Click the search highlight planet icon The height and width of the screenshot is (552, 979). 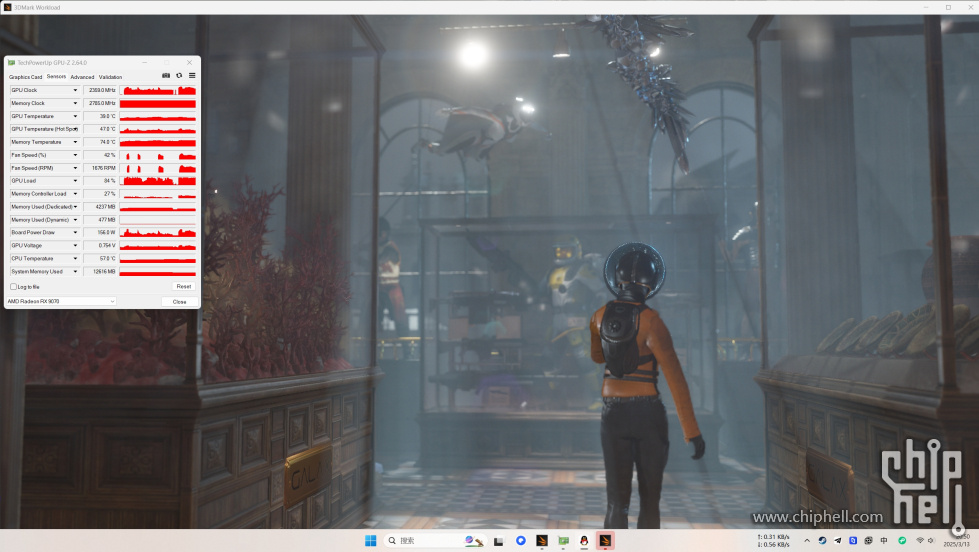coord(474,541)
